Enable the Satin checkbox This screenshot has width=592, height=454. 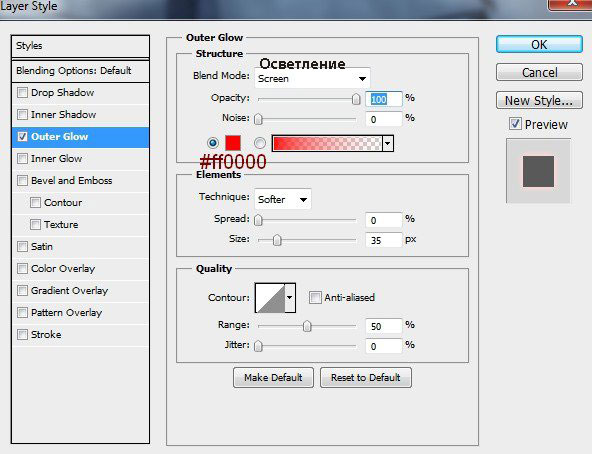23,247
